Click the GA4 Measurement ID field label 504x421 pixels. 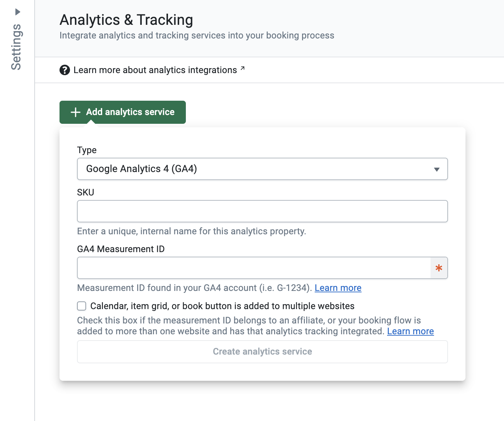pos(121,249)
